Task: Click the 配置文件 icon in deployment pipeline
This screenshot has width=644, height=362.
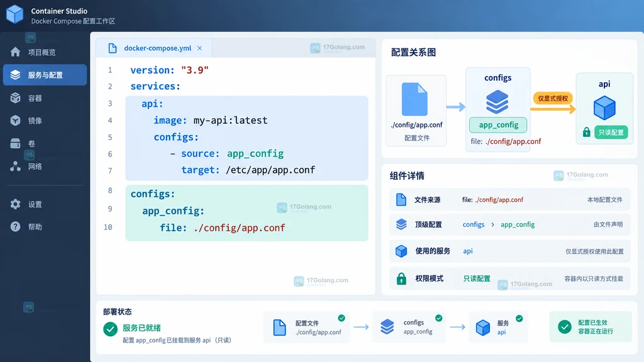Action: (x=279, y=327)
